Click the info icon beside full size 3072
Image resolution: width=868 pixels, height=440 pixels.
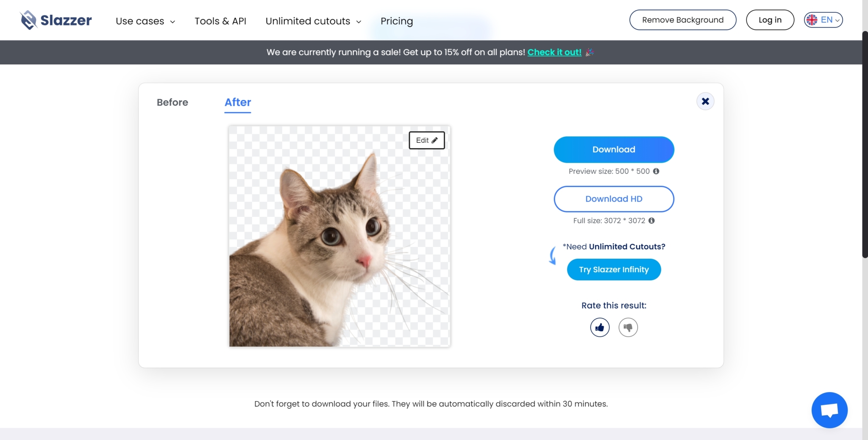pyautogui.click(x=651, y=221)
